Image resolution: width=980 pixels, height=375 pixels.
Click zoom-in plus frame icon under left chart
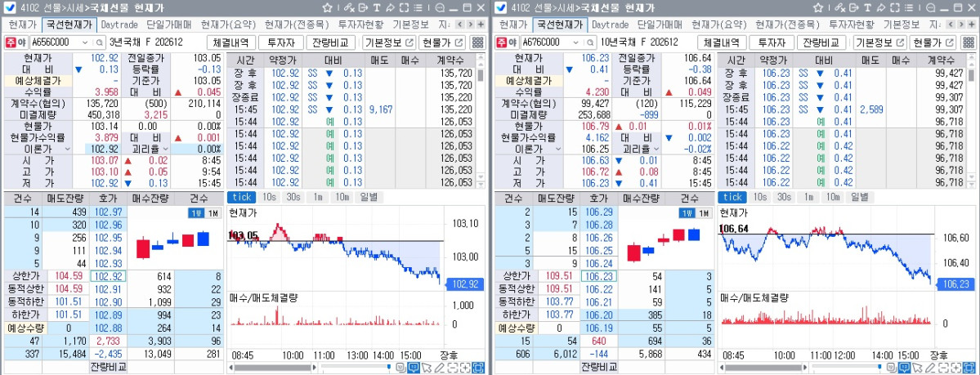(465, 368)
